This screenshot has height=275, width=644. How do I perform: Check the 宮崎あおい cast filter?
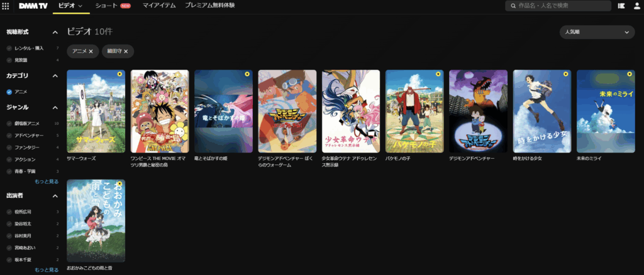9,248
